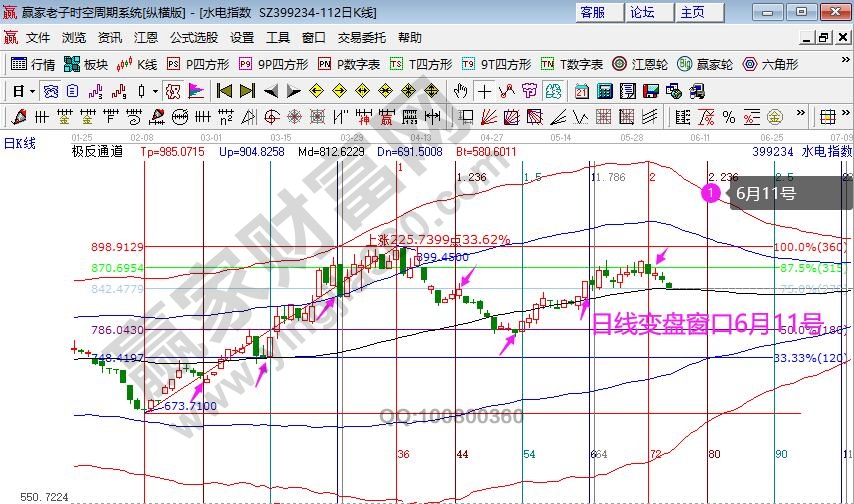Open the 六角形 hexagon tool
This screenshot has width=854, height=504.
point(768,64)
